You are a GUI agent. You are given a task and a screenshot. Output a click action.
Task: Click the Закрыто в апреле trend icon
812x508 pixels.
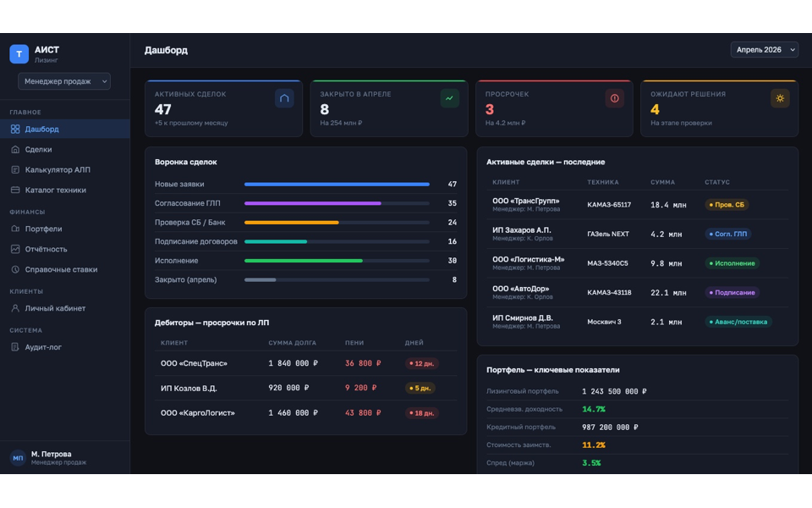coord(449,98)
